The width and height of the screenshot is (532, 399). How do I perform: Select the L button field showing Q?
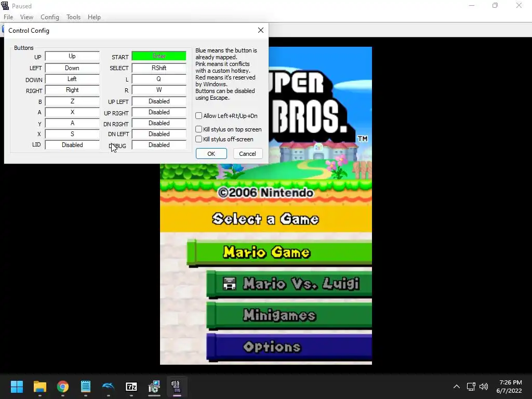click(x=159, y=79)
